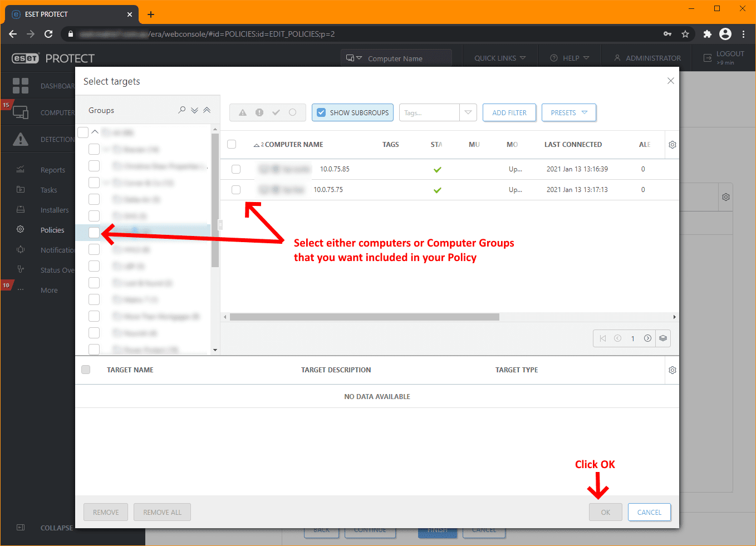The width and height of the screenshot is (756, 546).
Task: Reload the browser page
Action: coord(48,34)
